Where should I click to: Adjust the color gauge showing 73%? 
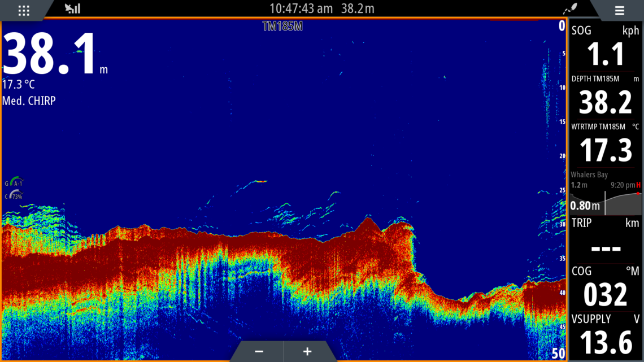pyautogui.click(x=15, y=195)
